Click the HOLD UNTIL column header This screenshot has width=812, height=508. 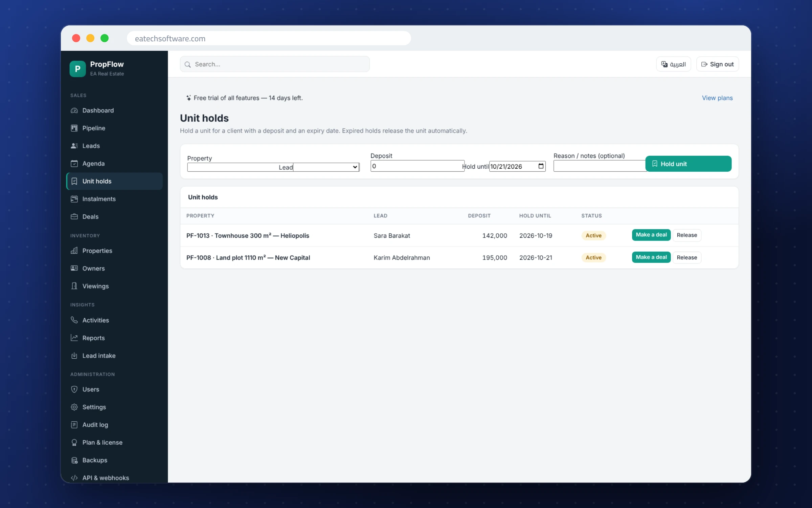[x=535, y=216]
